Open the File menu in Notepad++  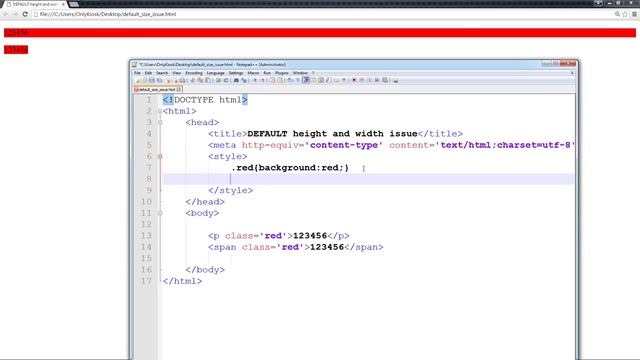[137, 73]
